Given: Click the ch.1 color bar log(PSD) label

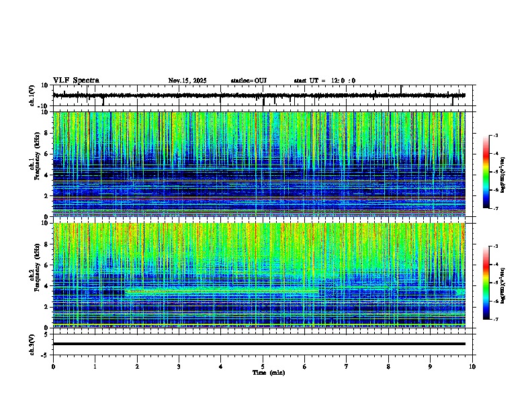Looking at the screenshot, I should (502, 175).
